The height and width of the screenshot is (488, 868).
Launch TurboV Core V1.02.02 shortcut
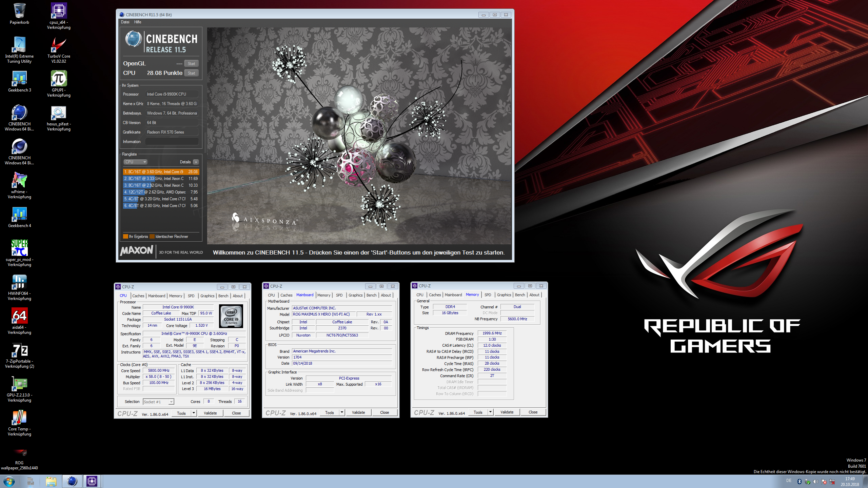59,50
